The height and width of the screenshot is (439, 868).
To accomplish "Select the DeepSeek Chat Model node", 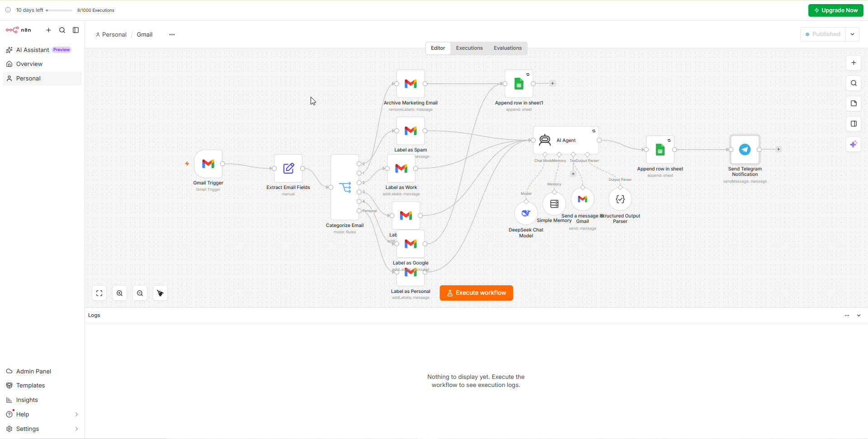I will (x=526, y=213).
